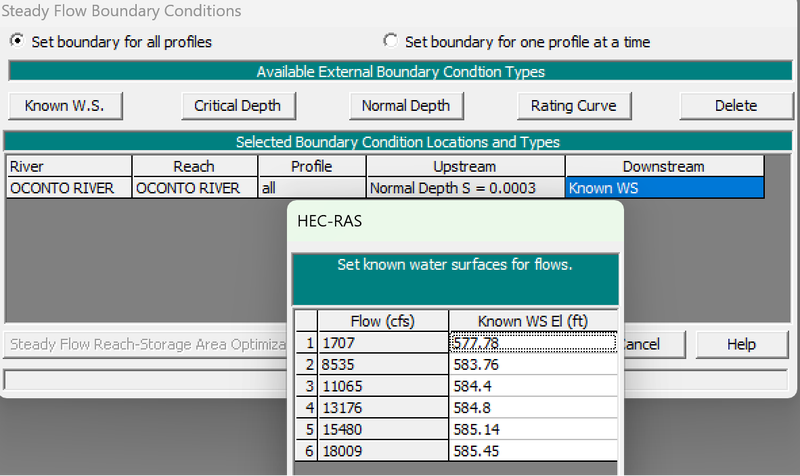
Task: Click row header number 3 in flow table
Action: pos(307,386)
